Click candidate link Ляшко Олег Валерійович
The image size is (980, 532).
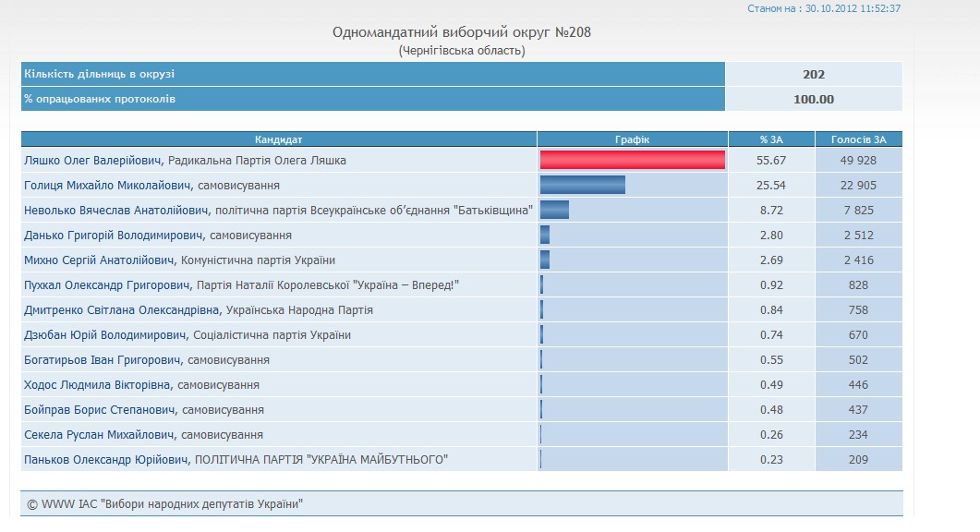coord(94,161)
